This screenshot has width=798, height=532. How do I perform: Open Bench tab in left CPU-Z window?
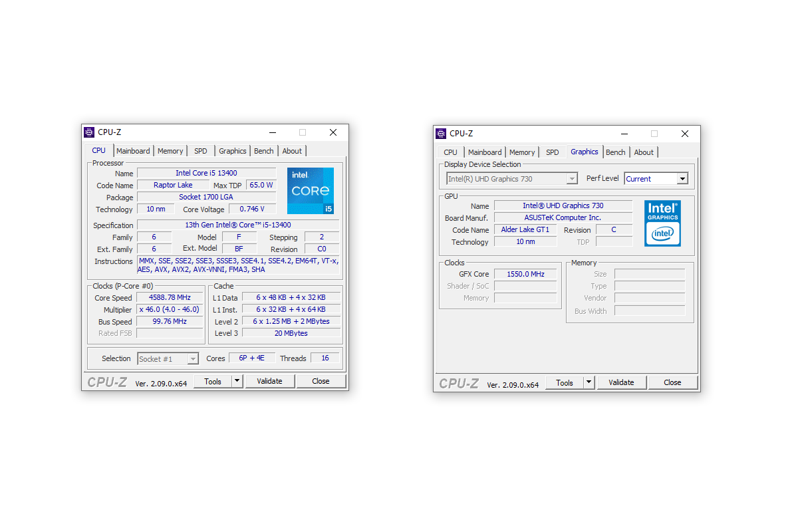tap(264, 151)
